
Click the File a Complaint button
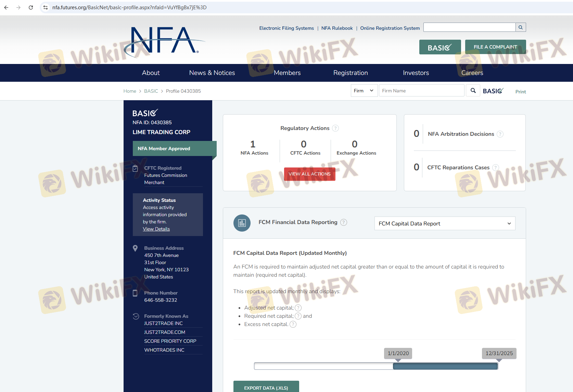pyautogui.click(x=495, y=47)
